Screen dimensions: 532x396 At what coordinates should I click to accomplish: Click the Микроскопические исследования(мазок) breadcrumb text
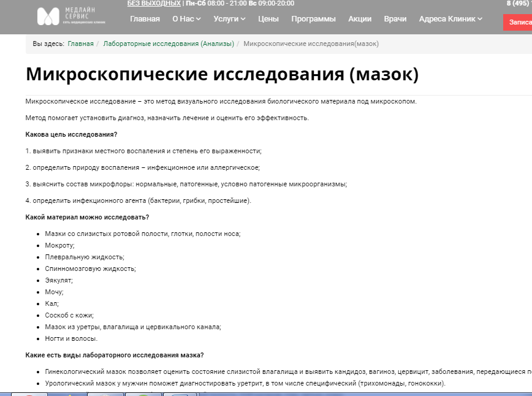[311, 44]
